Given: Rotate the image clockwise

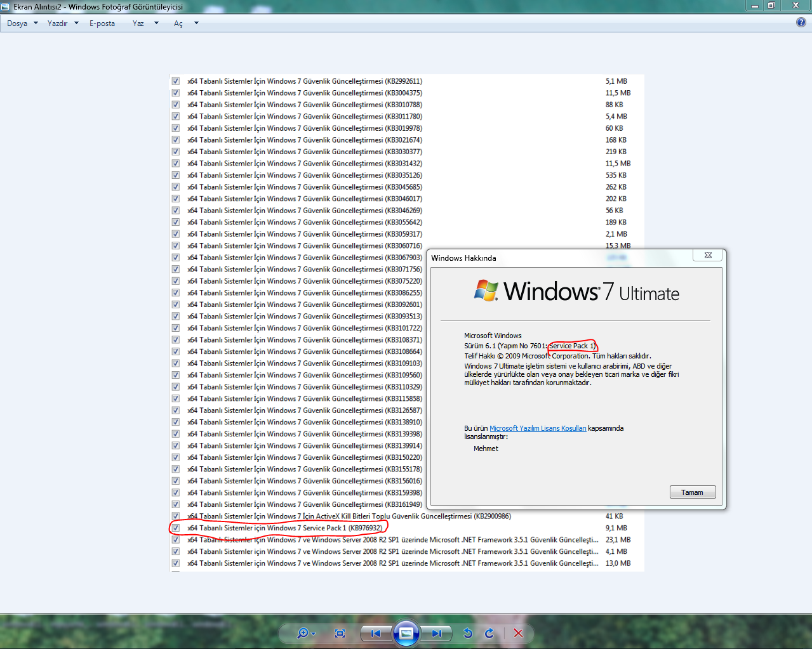Looking at the screenshot, I should 489,633.
